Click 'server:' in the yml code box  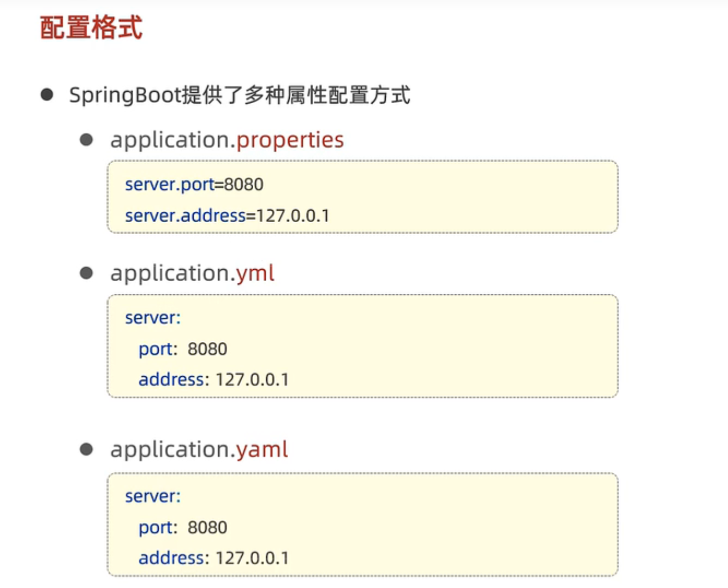pyautogui.click(x=153, y=318)
